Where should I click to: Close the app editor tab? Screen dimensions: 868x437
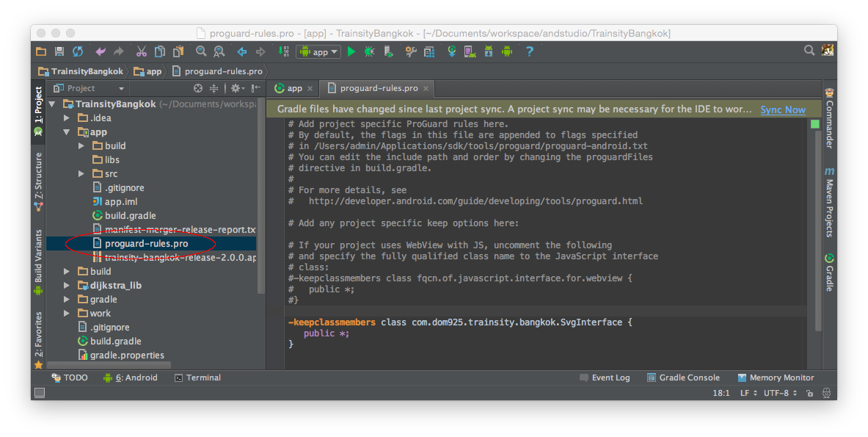pos(310,89)
